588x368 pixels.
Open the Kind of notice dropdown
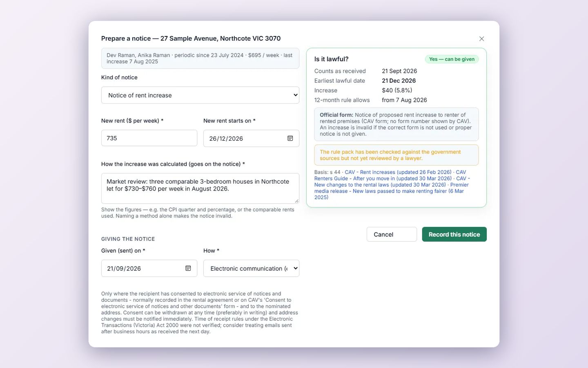click(x=200, y=95)
